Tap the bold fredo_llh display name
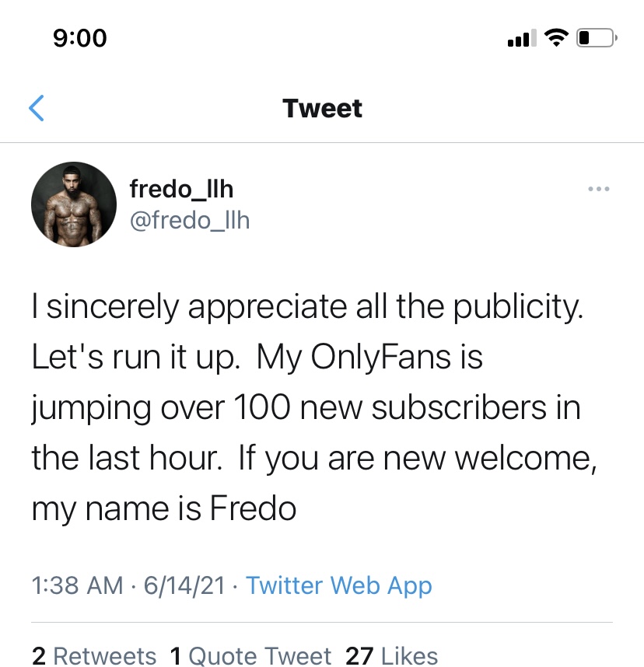644x667 pixels. point(181,189)
